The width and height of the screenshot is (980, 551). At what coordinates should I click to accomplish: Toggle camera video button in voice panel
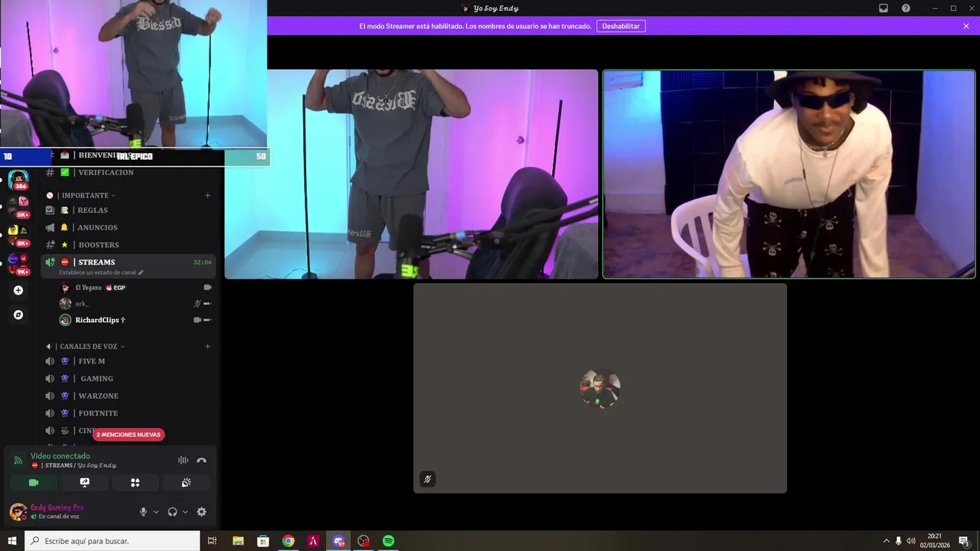tap(34, 483)
